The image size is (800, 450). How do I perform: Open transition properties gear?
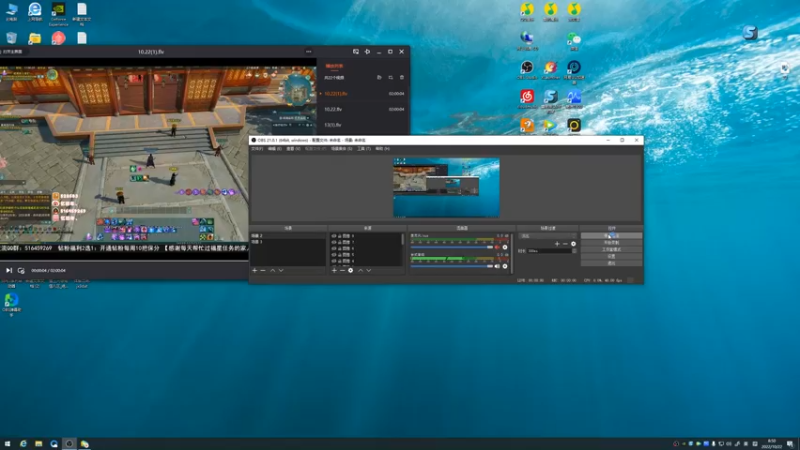coord(573,244)
